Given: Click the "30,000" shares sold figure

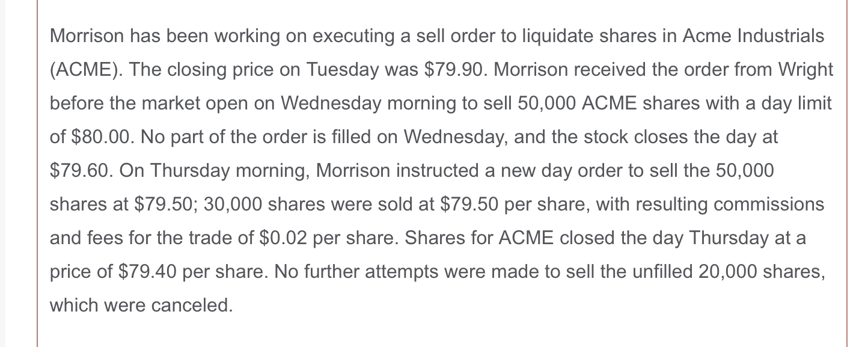Looking at the screenshot, I should (233, 204).
